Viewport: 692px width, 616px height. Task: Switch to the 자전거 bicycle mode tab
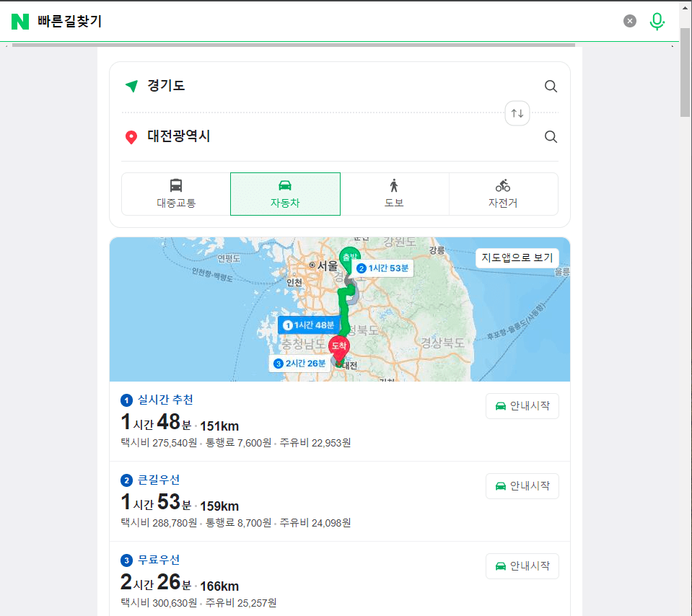(504, 194)
